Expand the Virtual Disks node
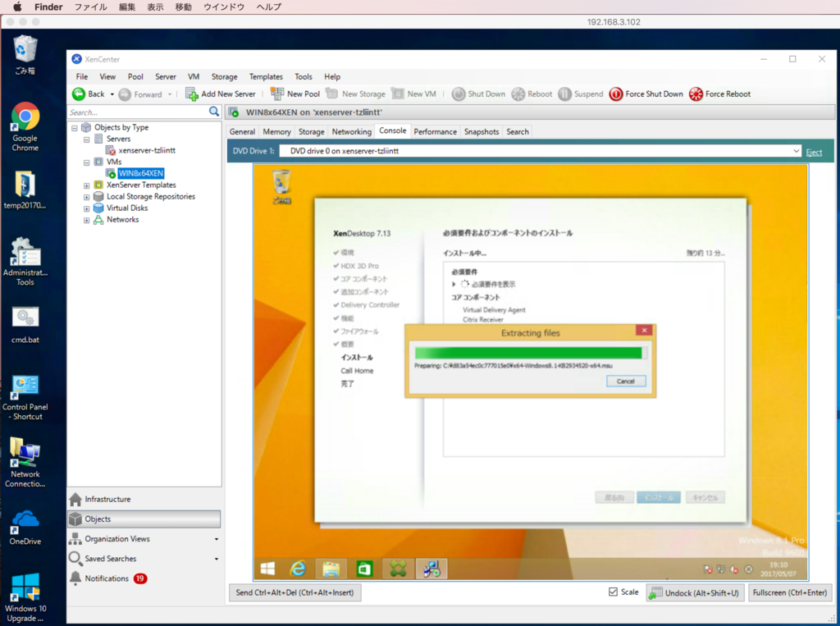 click(86, 208)
